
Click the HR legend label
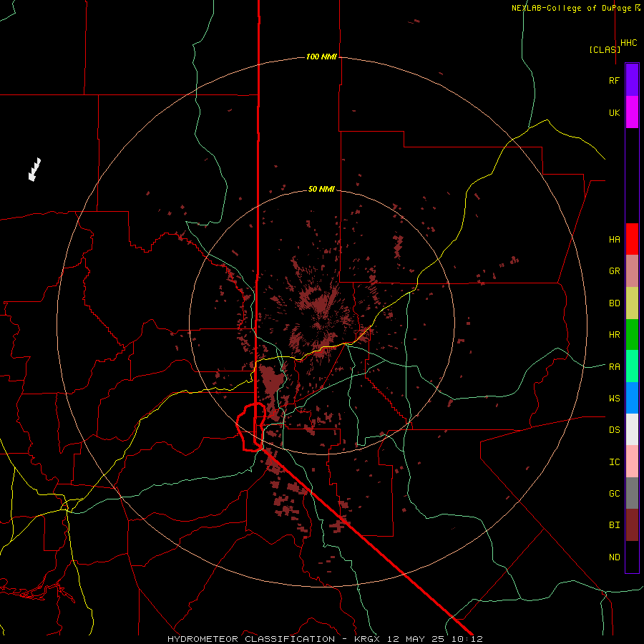614,335
